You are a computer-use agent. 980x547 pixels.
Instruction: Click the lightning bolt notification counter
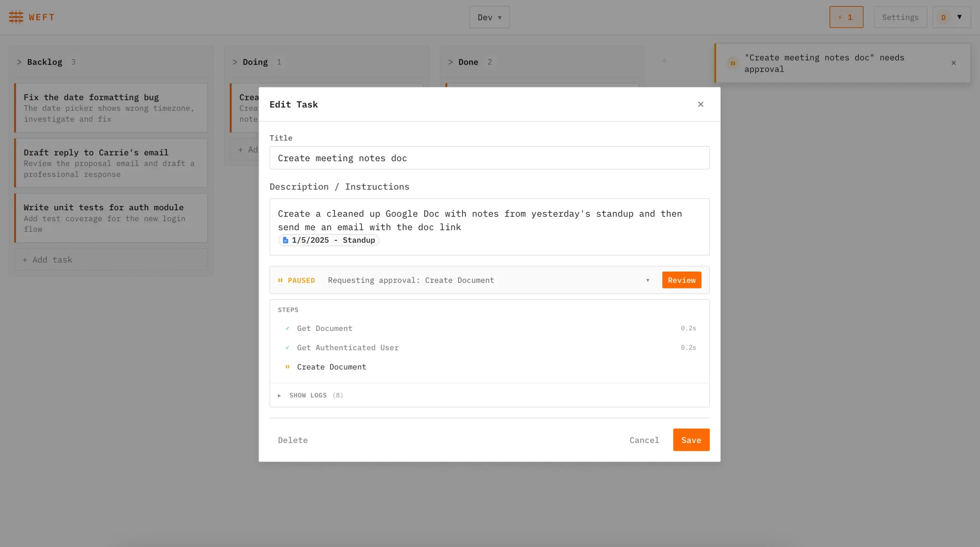(x=846, y=17)
